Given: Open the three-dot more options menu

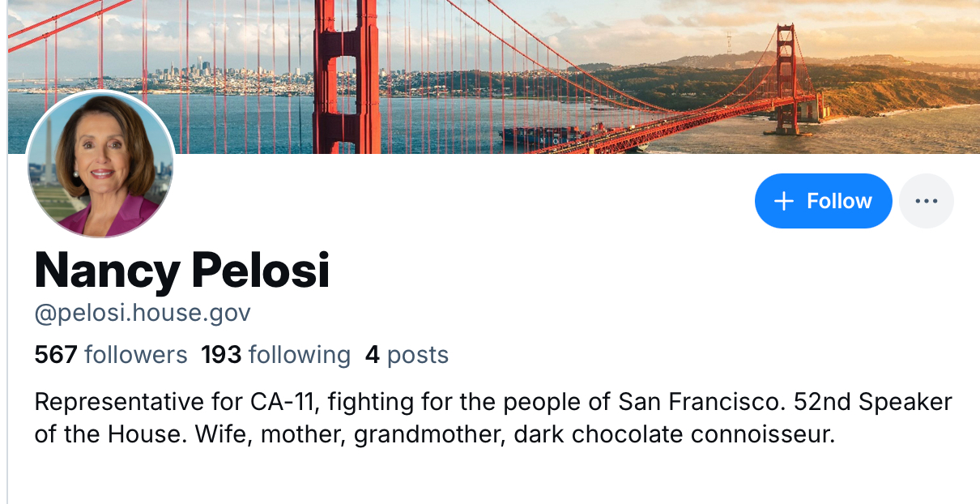Looking at the screenshot, I should point(927,201).
